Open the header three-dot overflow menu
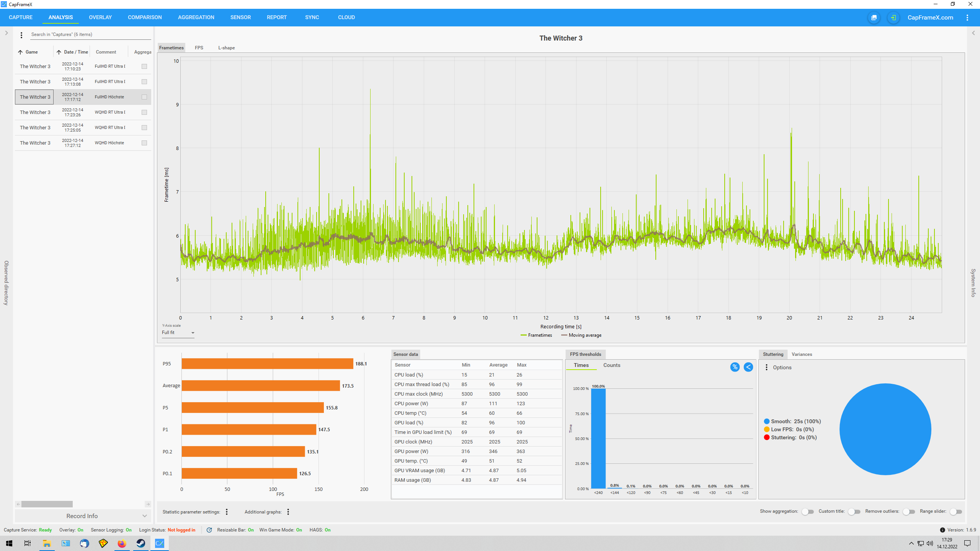 pos(967,18)
